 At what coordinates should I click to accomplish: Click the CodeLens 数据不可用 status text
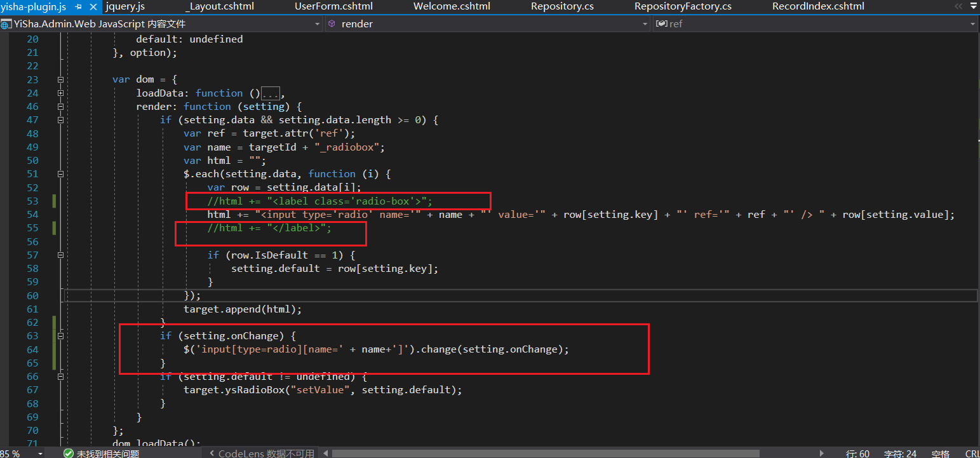coord(267,453)
